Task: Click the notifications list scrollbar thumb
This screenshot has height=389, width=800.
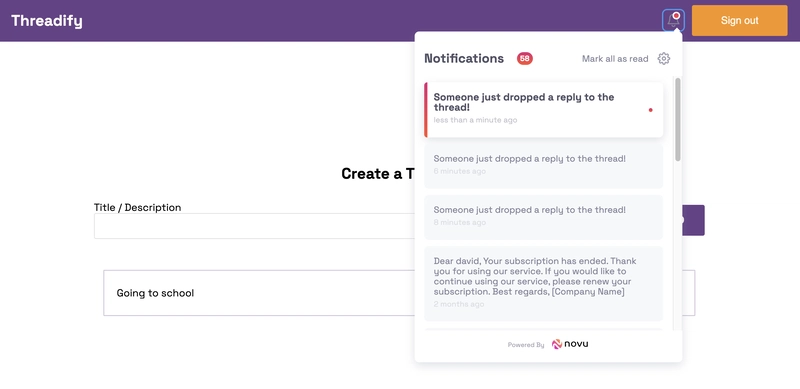Action: coord(678,120)
